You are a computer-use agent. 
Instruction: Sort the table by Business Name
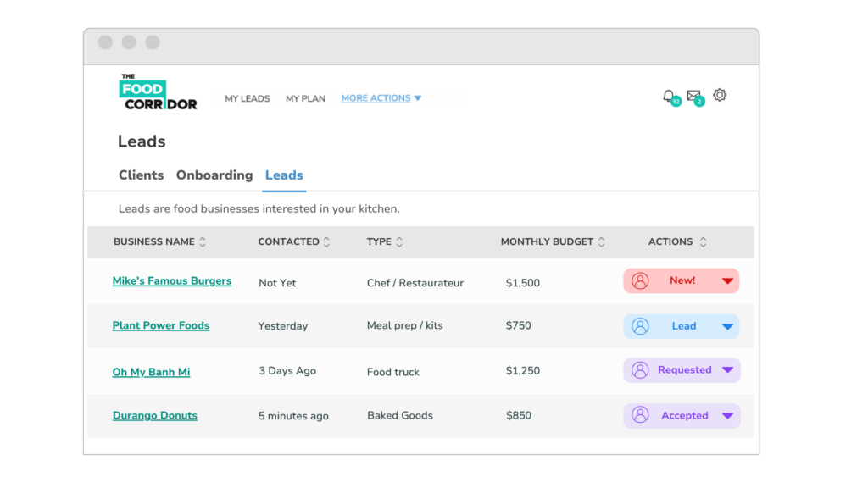203,241
